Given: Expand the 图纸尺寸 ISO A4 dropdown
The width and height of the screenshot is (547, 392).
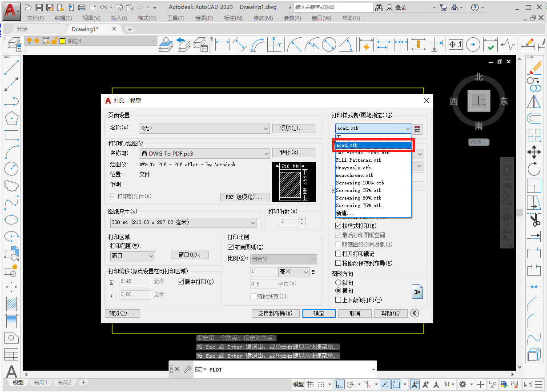Looking at the screenshot, I should coord(253,222).
